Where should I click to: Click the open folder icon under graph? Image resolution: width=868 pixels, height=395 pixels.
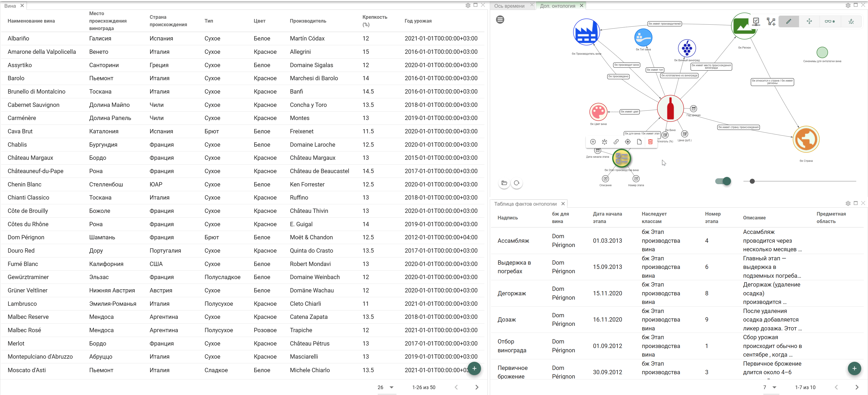(504, 183)
